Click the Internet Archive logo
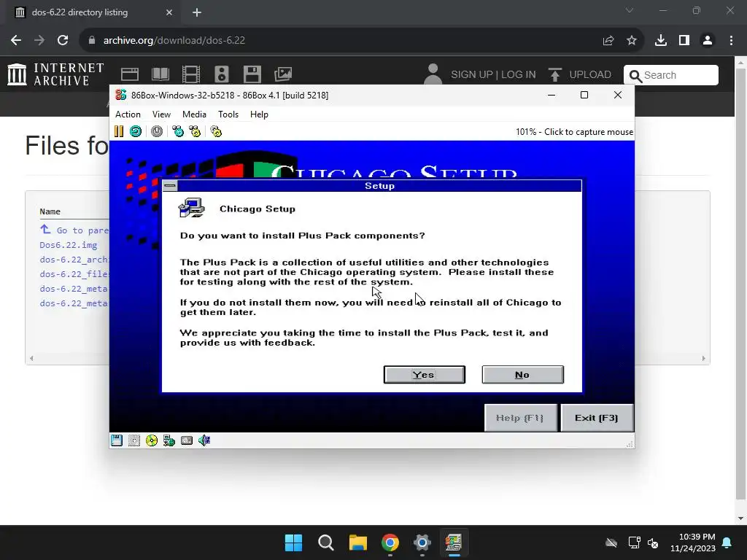The width and height of the screenshot is (747, 560). point(55,75)
